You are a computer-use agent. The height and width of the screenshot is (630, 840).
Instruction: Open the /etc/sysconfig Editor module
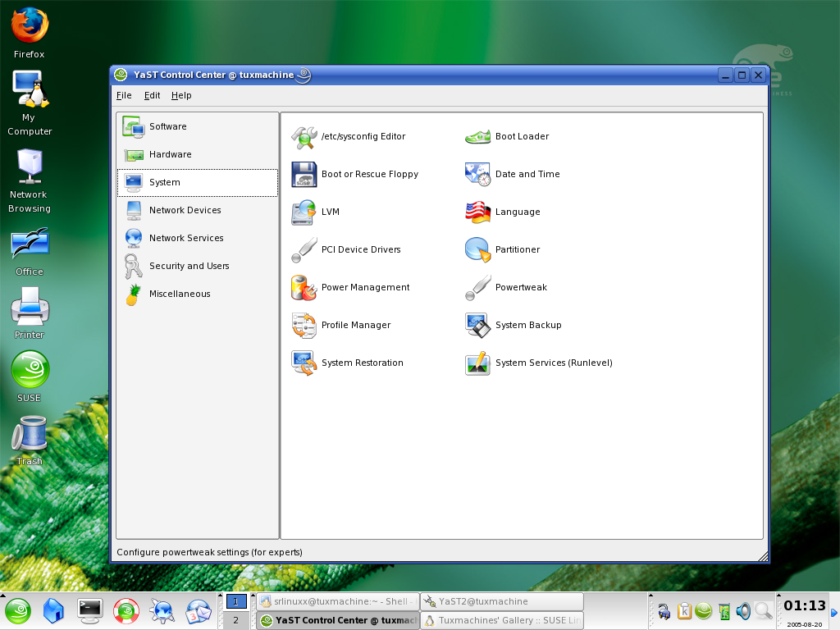coord(348,137)
